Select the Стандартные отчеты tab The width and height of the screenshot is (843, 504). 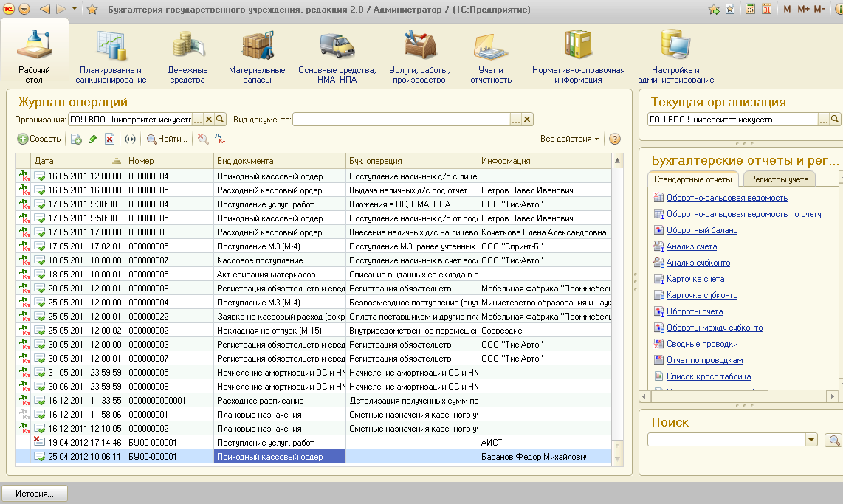pyautogui.click(x=692, y=179)
